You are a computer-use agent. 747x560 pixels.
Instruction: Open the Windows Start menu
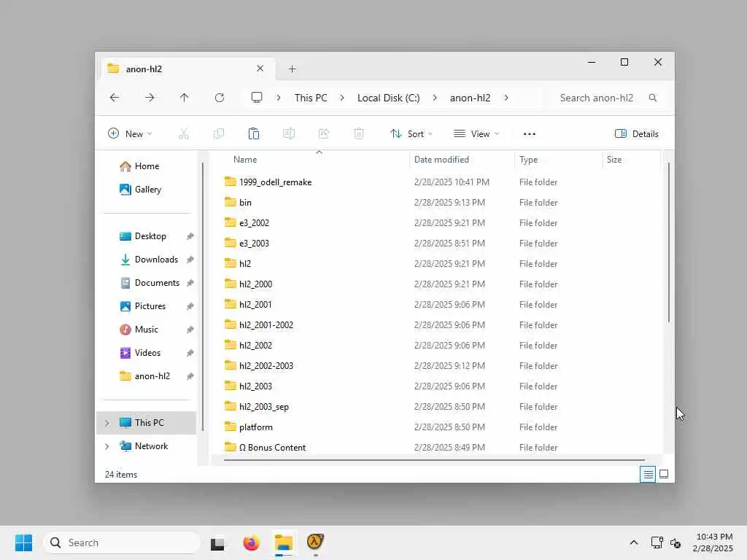click(24, 542)
